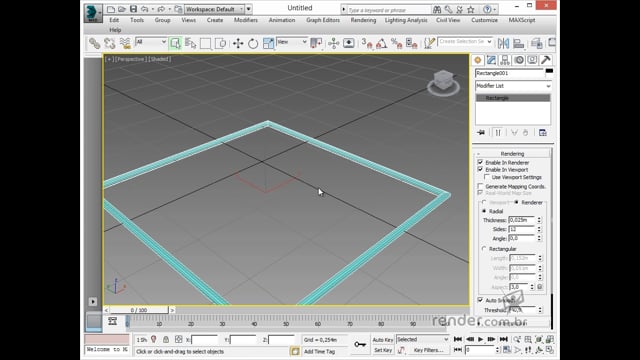Select the Renderer radio button
Image resolution: width=640 pixels, height=360 pixels.
click(x=516, y=202)
